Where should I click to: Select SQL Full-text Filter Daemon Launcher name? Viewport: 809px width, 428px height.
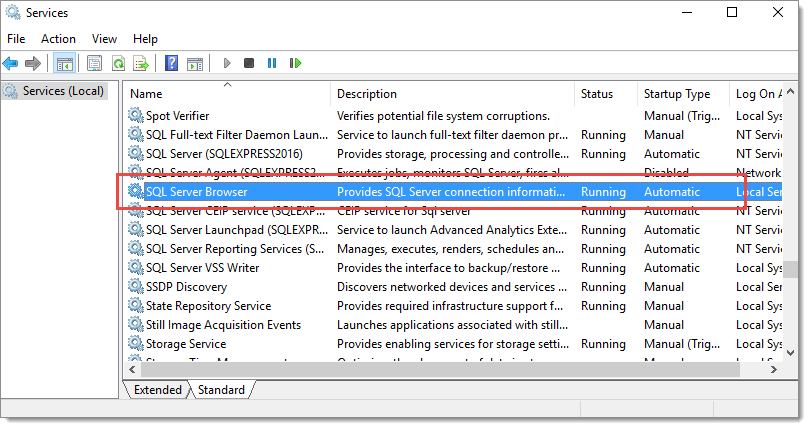237,135
